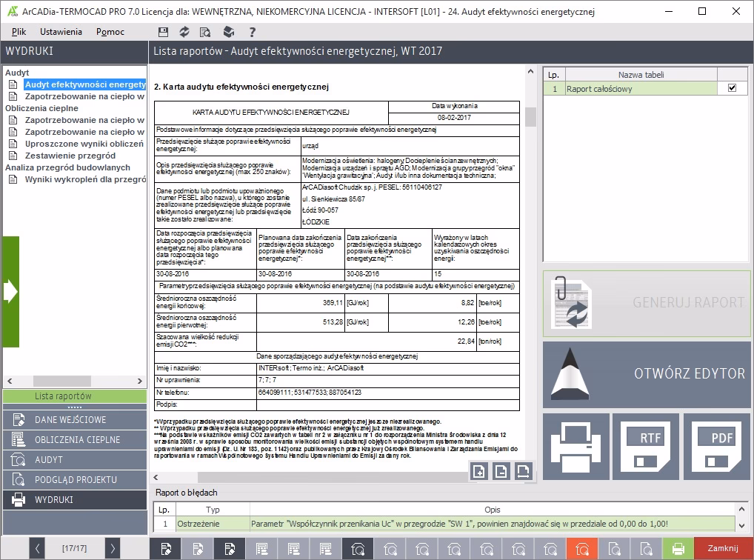Select Zestawienie przegród in the report tree
Image resolution: width=754 pixels, height=560 pixels.
pyautogui.click(x=70, y=156)
